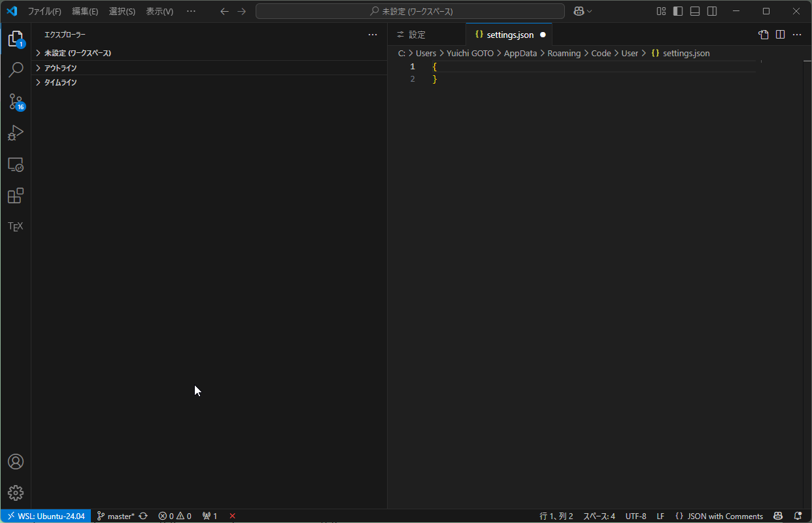Open the errors and warnings indicator
The height and width of the screenshot is (523, 812).
tap(175, 516)
